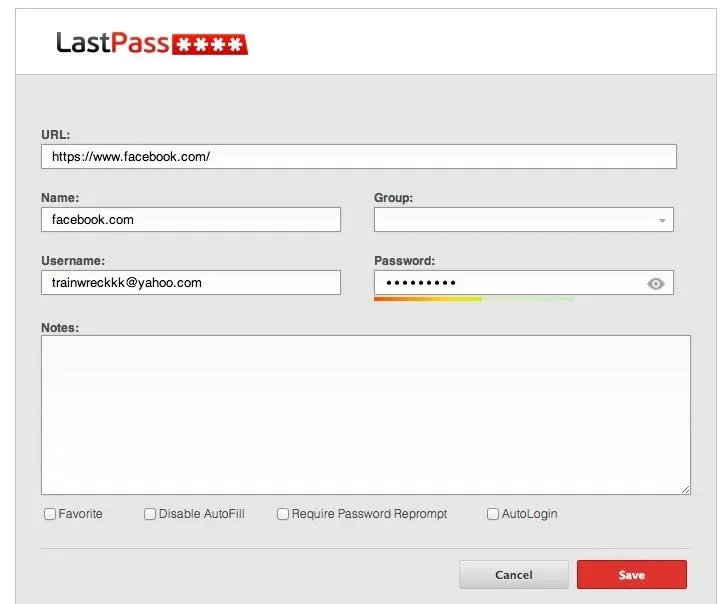Click the Username field
Screen dimensions: 726x604
click(191, 282)
